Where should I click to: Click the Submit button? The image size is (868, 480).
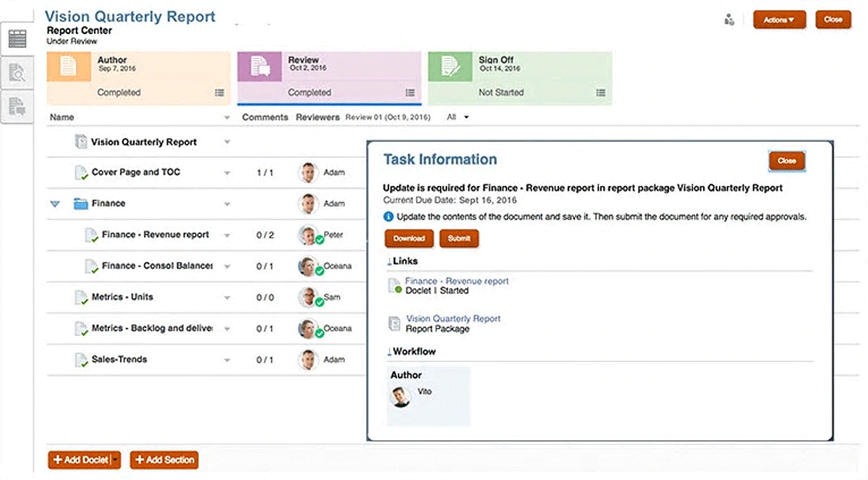[x=459, y=238]
